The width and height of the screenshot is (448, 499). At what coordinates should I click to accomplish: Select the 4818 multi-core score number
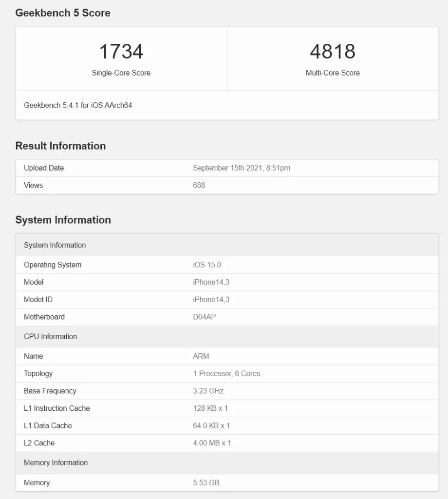(333, 51)
